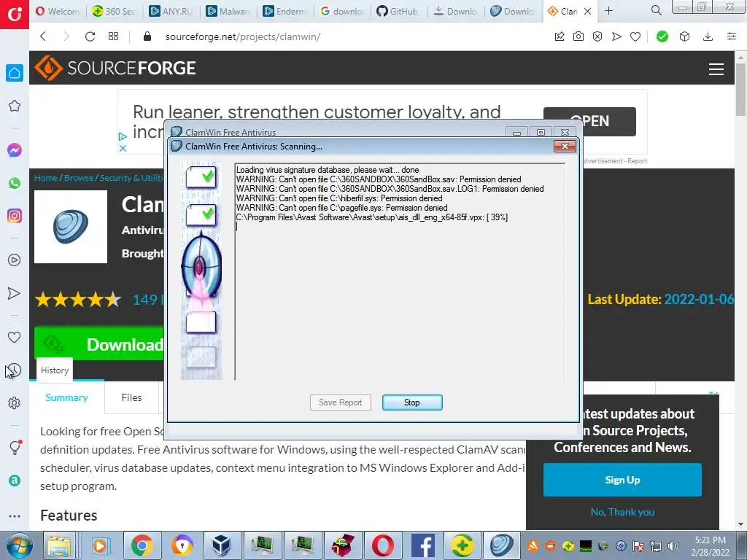The width and height of the screenshot is (747, 560).
Task: Take a snapshot with camera icon
Action: tap(578, 36)
